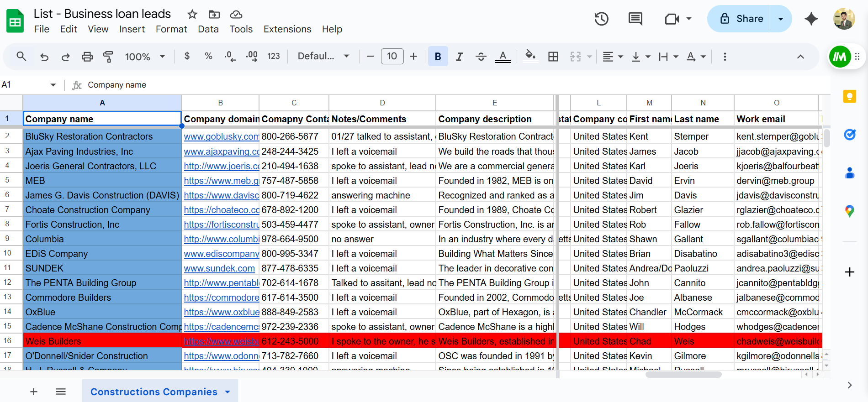
Task: Select the paint format tool
Action: 108,57
